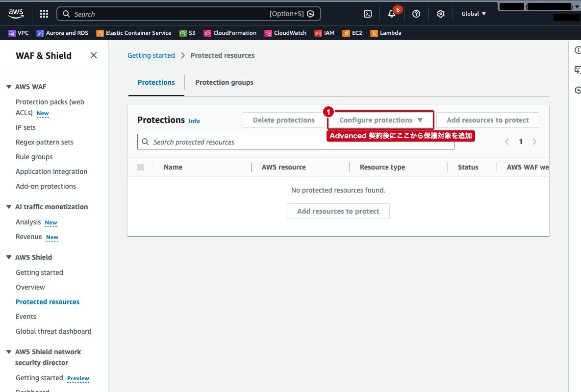
Task: Collapse the AI traffic monetization section
Action: point(9,207)
